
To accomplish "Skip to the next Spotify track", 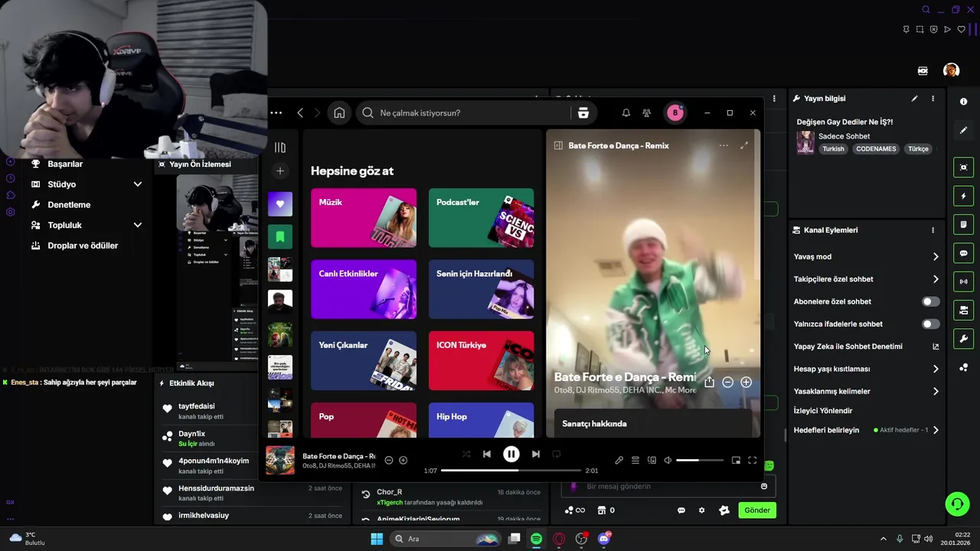I will click(x=536, y=454).
